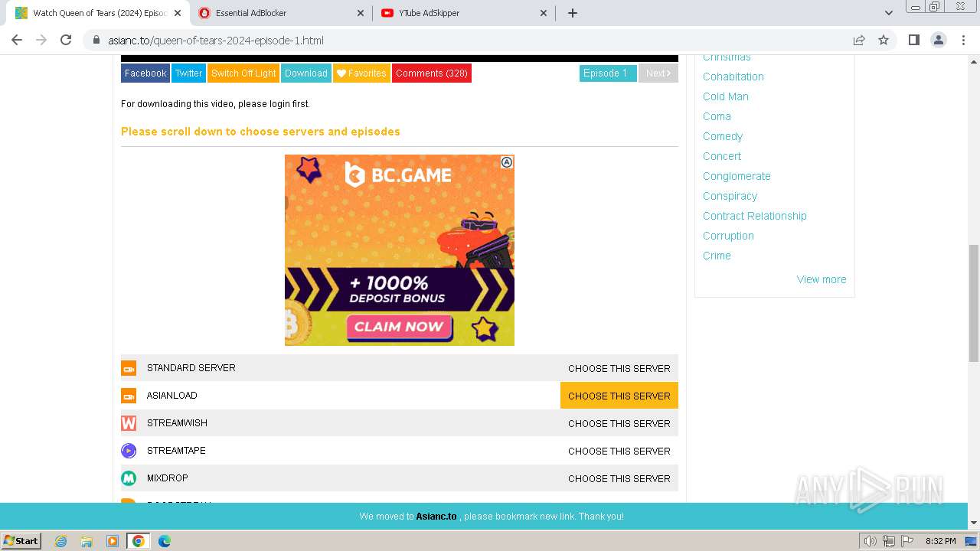Screen dimensions: 980x551
Task: Open the Windows Start menu
Action: [x=21, y=540]
